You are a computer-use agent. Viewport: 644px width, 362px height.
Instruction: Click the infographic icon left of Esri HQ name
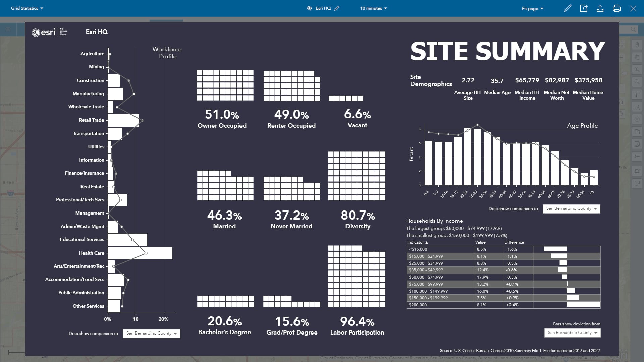309,8
